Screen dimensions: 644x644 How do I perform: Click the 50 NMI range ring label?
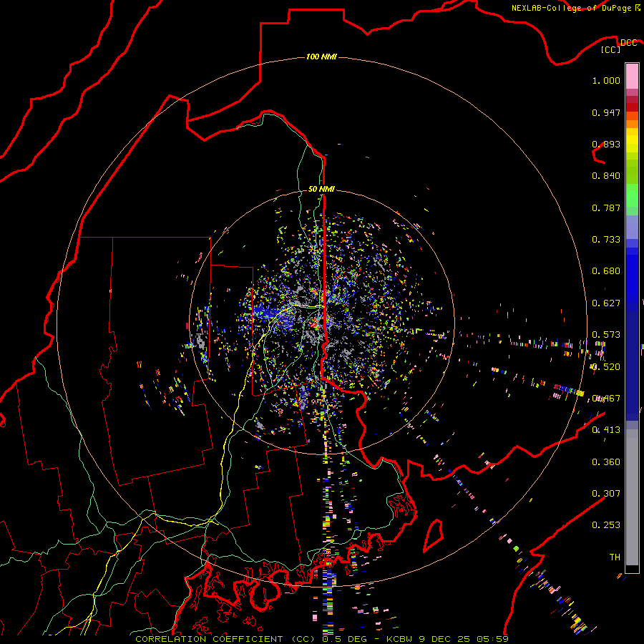[x=321, y=189]
